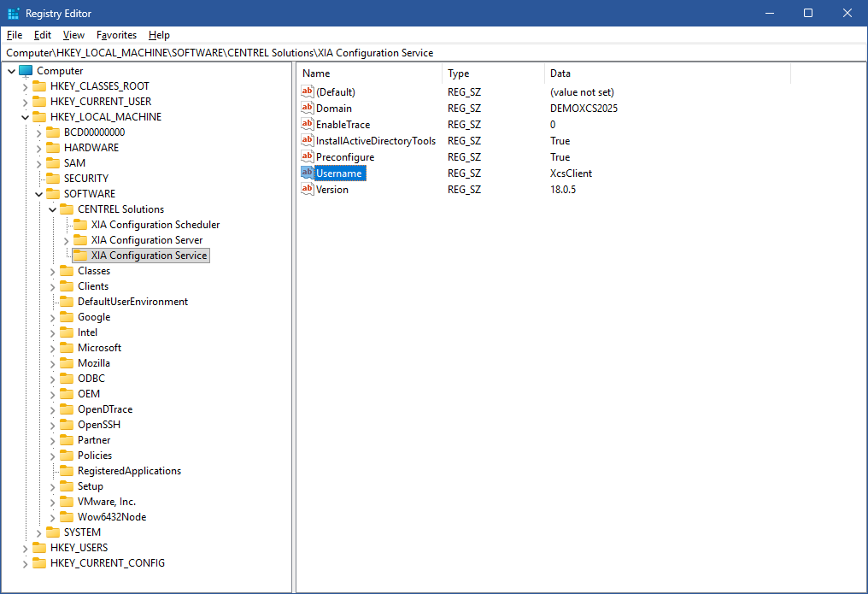Collapse the CENTREL Solutions key
This screenshot has width=868, height=594.
(52, 209)
